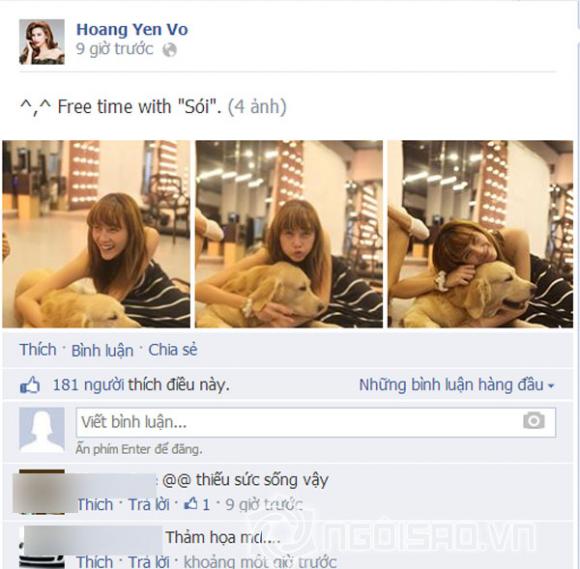Show the 181 people who liked this
Screen dimensions: 580x569
pyautogui.click(x=141, y=385)
